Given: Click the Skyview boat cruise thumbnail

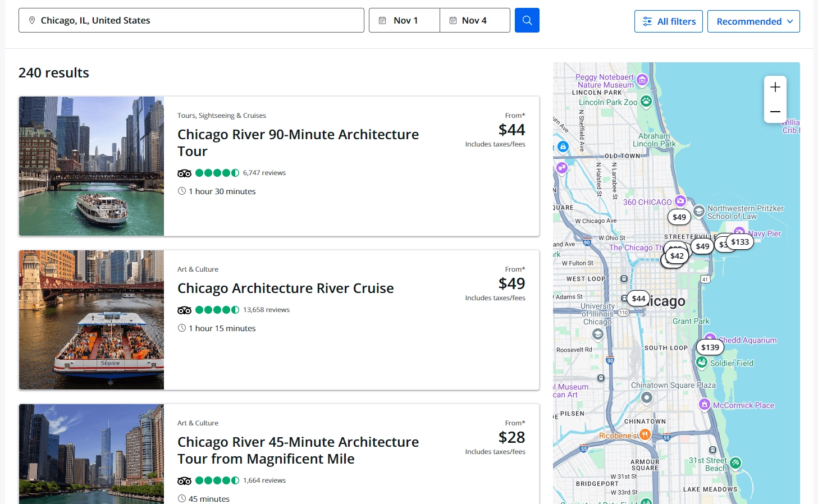Looking at the screenshot, I should pos(92,320).
